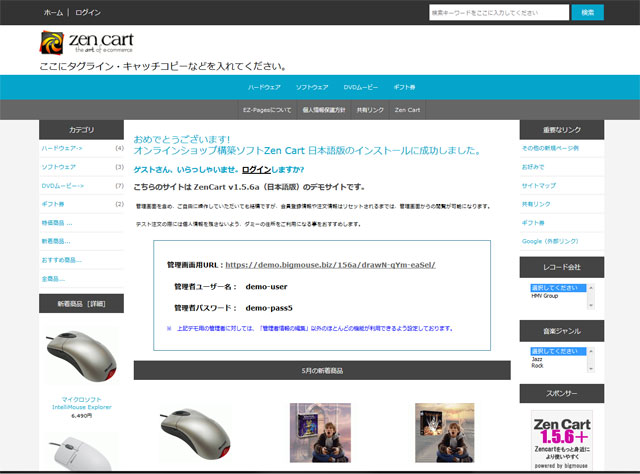Click the Zen Cart logo
Image resolution: width=640 pixels, height=474 pixels.
tap(87, 42)
